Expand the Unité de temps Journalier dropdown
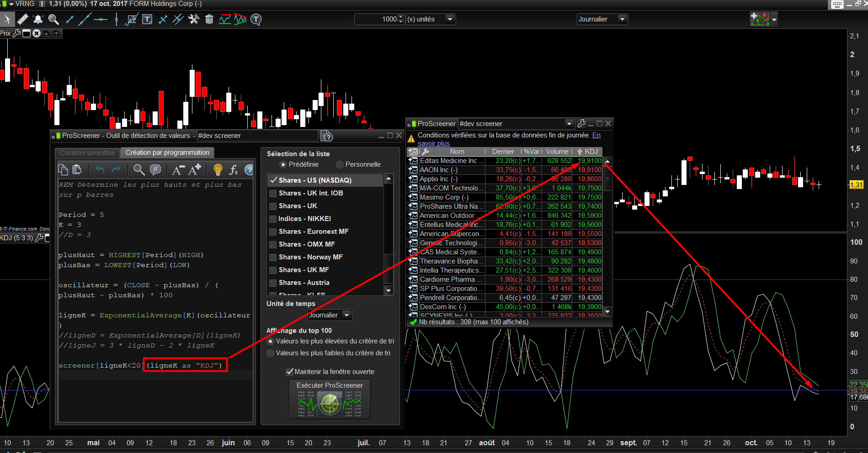 [330, 315]
